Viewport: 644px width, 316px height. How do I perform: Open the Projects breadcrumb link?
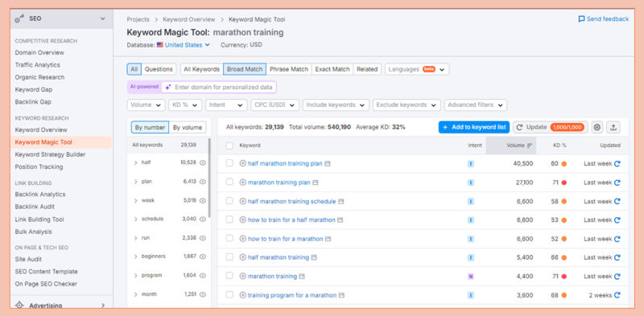click(138, 19)
